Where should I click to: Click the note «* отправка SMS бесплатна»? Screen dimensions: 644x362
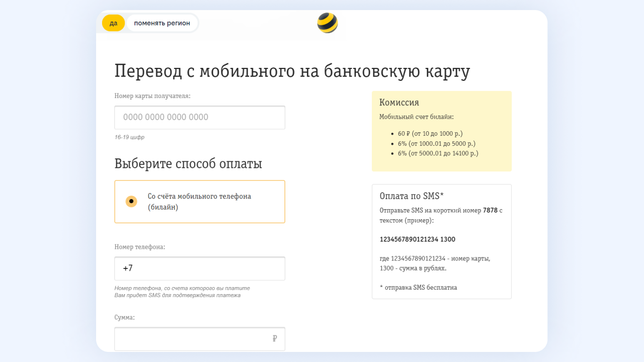click(418, 288)
